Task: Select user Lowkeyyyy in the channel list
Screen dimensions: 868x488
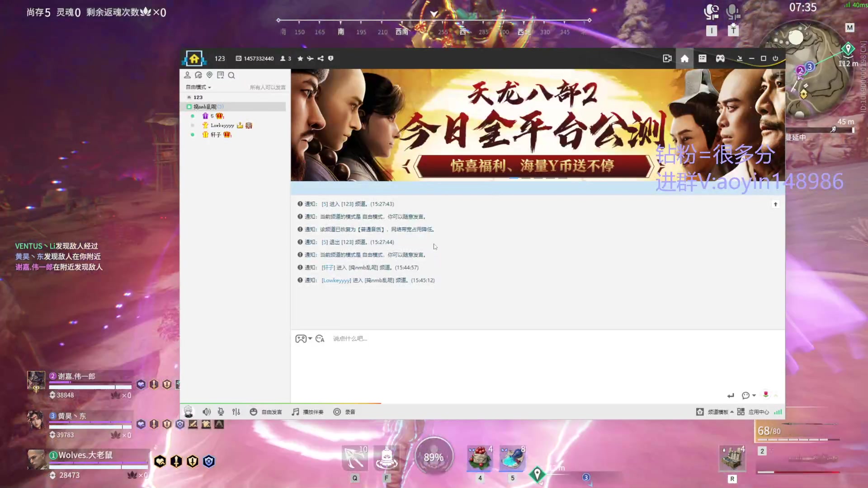Action: (x=222, y=126)
